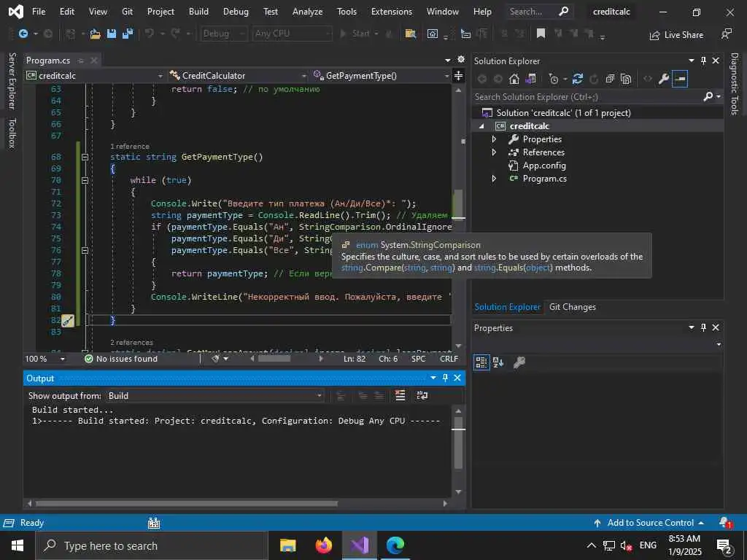Toggle Show All Files in Solution Explorer

[626, 79]
